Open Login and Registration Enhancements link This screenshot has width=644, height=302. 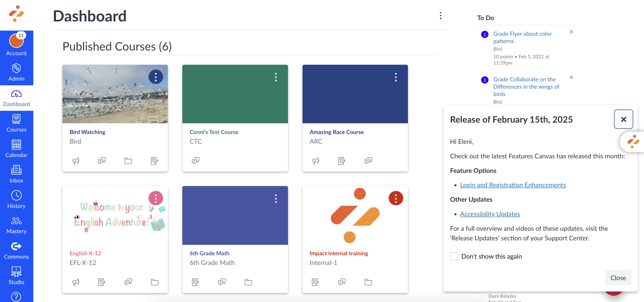[x=513, y=185]
